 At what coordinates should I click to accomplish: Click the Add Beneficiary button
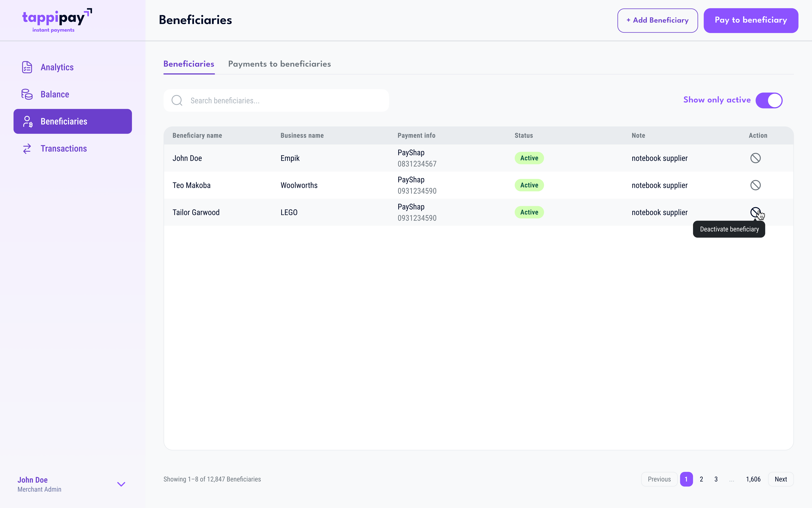tap(657, 20)
